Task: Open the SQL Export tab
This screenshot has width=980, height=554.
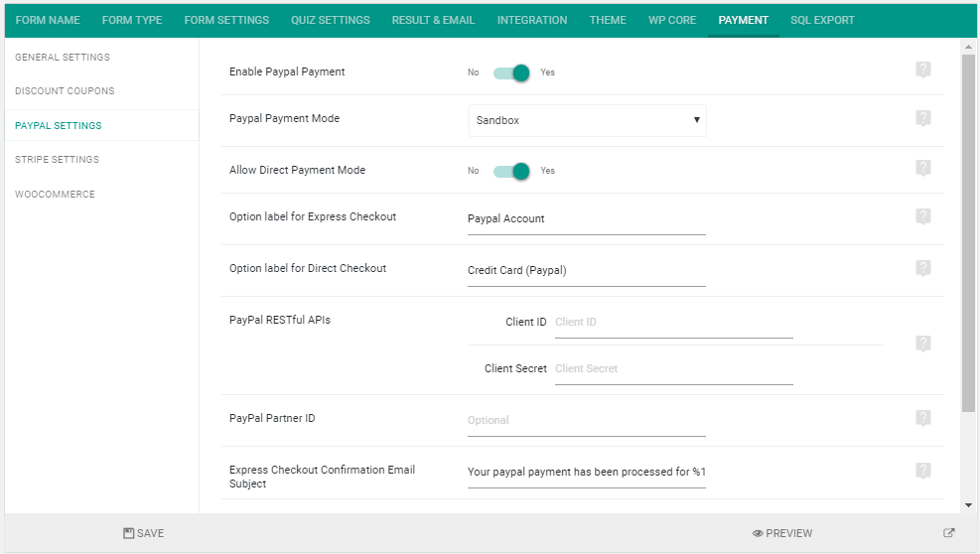Action: click(822, 20)
